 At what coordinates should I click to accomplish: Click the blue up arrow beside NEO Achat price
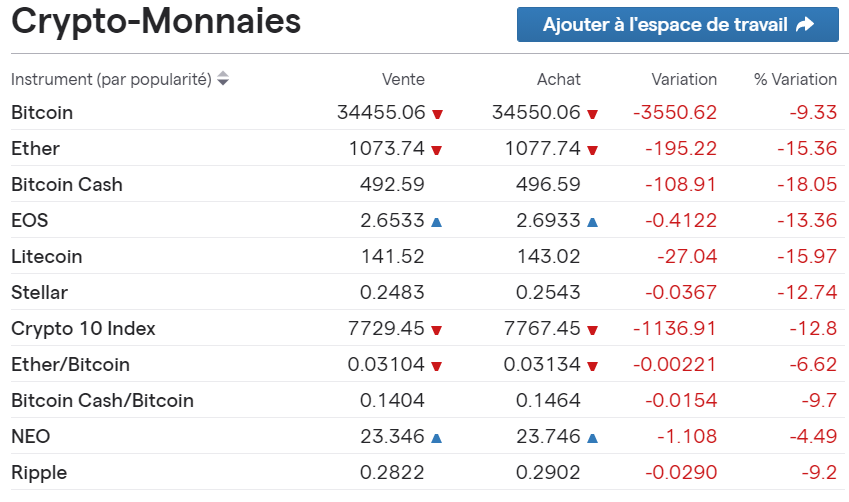coord(593,437)
